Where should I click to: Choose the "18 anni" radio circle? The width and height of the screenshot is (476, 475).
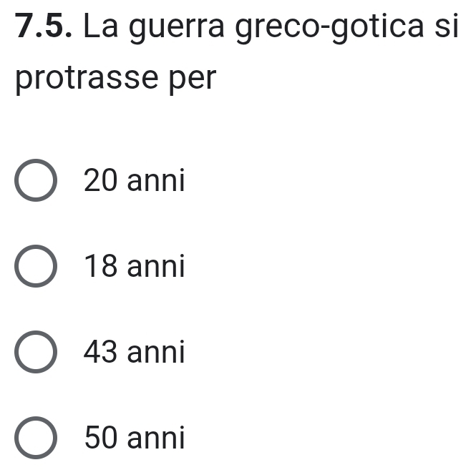[35, 268]
